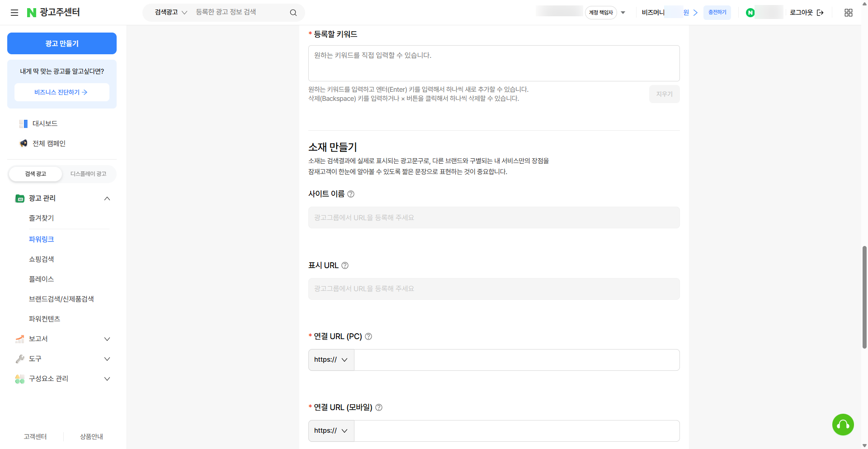The height and width of the screenshot is (449, 868).
Task: Click the 연결 URL (모바일) input field
Action: pyautogui.click(x=517, y=431)
